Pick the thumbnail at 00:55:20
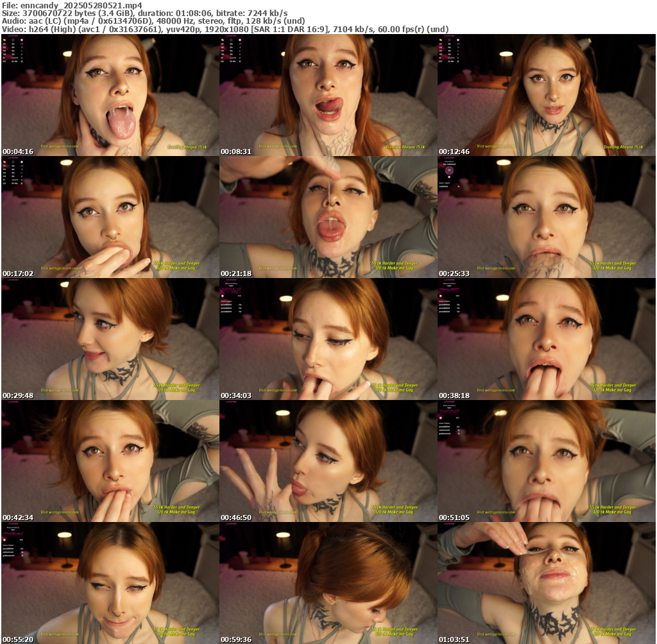Screen dimensions: 657x644 pos(110,583)
